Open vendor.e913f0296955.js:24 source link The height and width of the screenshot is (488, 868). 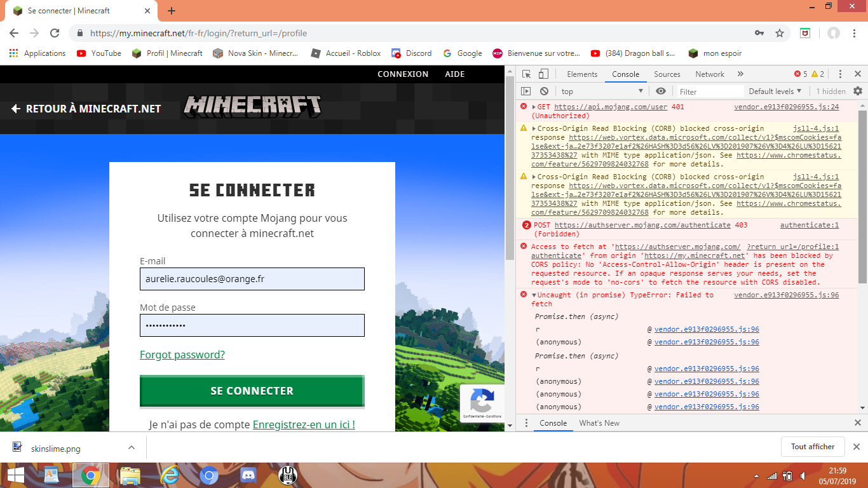pyautogui.click(x=787, y=107)
